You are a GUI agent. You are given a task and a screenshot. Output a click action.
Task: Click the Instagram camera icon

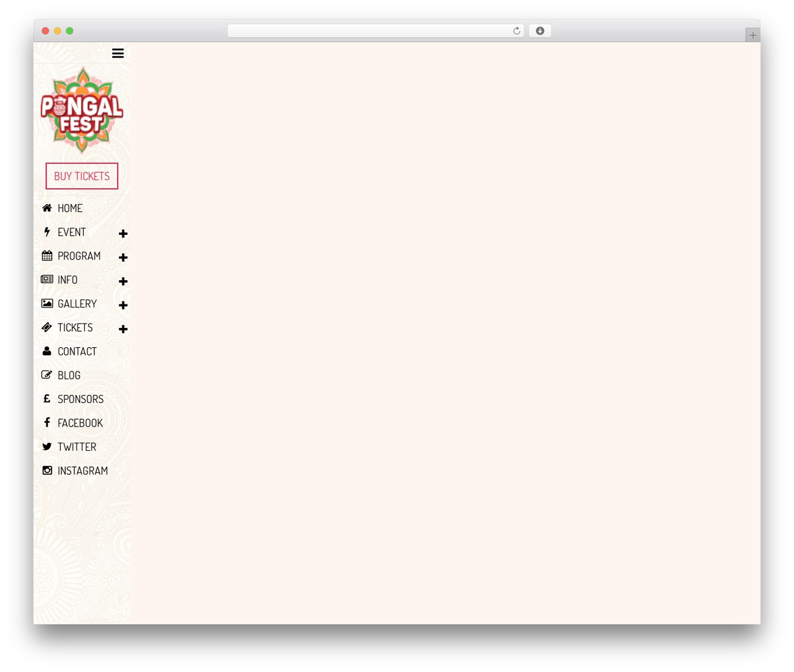(47, 471)
